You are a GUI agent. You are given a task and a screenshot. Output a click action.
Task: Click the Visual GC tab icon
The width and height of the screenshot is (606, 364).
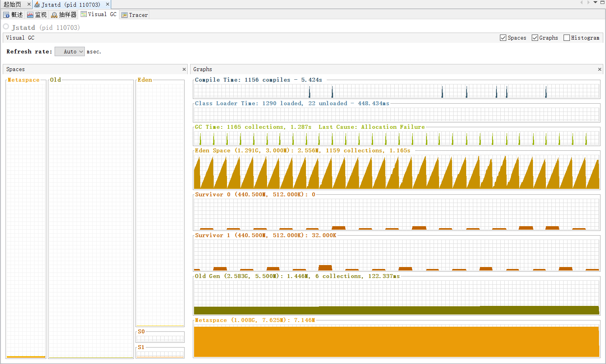click(84, 14)
